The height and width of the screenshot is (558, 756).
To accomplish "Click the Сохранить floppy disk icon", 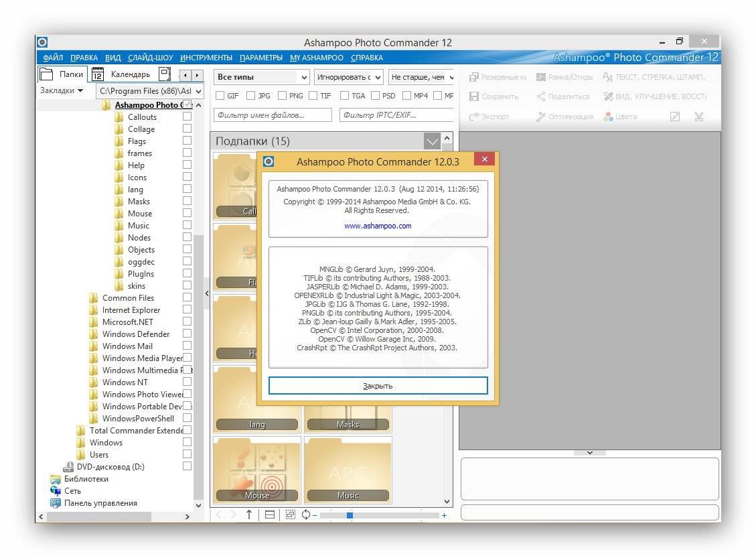I will tap(473, 96).
